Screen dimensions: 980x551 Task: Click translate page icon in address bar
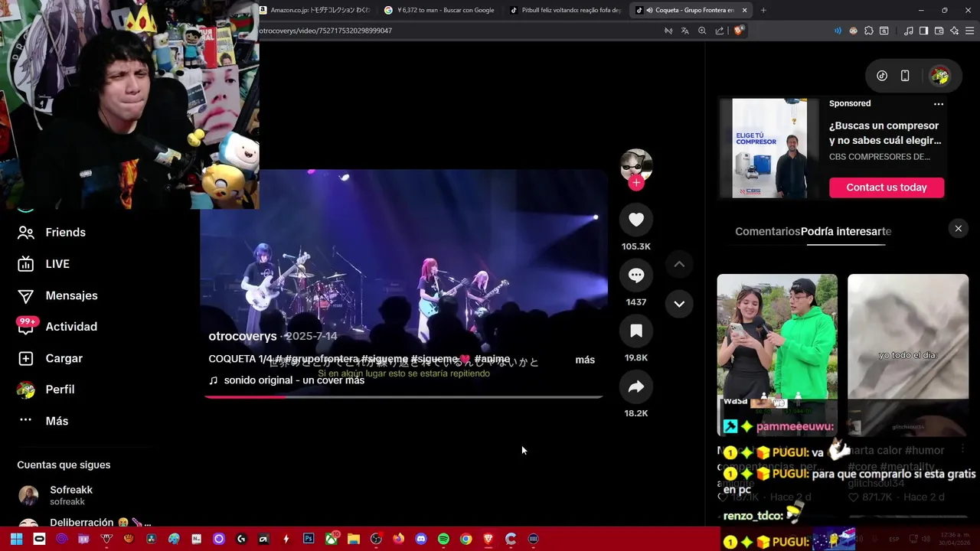[x=685, y=31]
